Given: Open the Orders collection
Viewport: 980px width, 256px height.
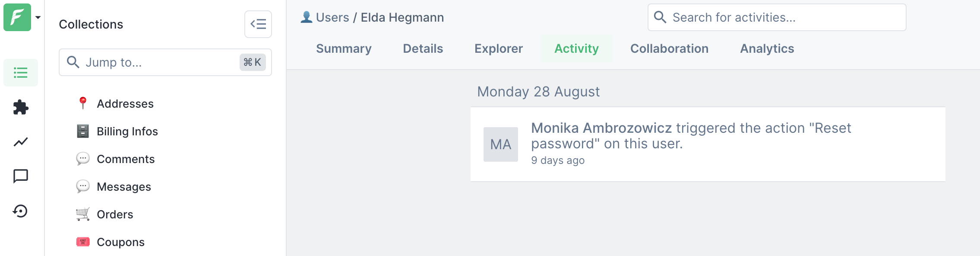Looking at the screenshot, I should (115, 214).
